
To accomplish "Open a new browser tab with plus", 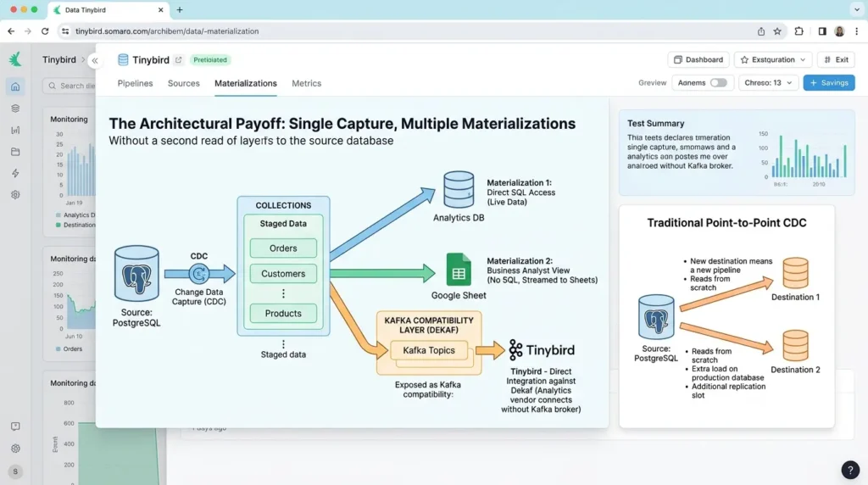I will pos(180,10).
